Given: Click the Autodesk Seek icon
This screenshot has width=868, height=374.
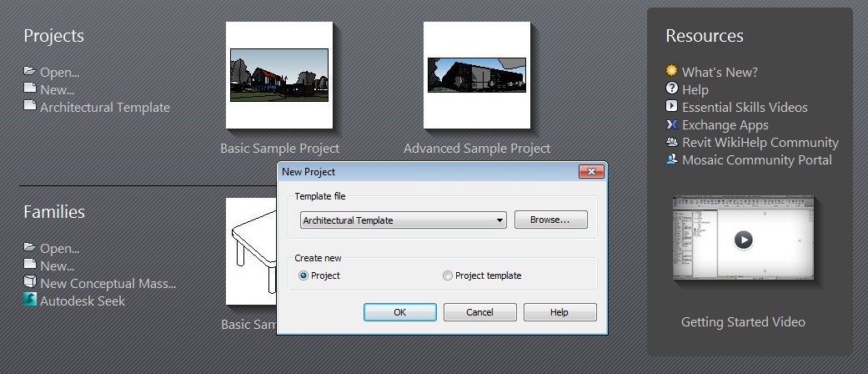Looking at the screenshot, I should click(x=30, y=300).
